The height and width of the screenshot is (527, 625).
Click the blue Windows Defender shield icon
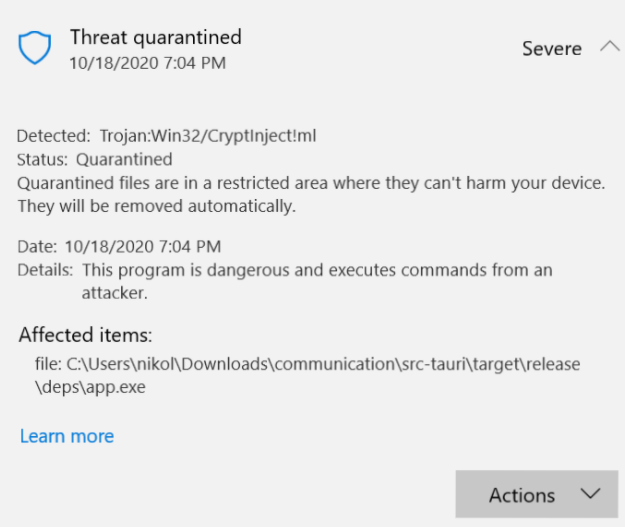click(x=35, y=47)
